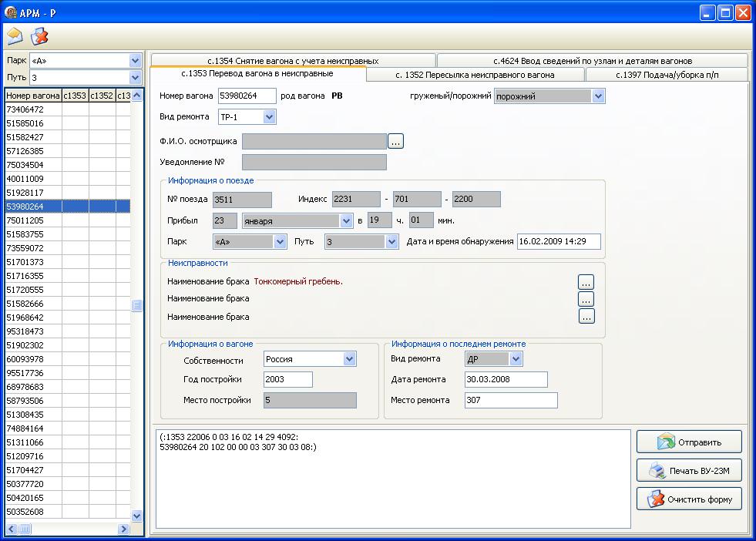
Task: Click the № поезда field
Action: tap(242, 200)
